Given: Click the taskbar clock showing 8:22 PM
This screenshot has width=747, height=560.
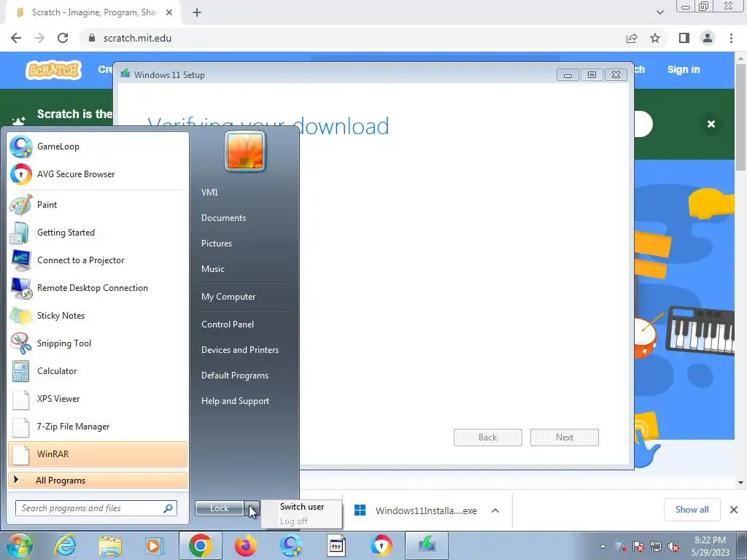Looking at the screenshot, I should [711, 546].
